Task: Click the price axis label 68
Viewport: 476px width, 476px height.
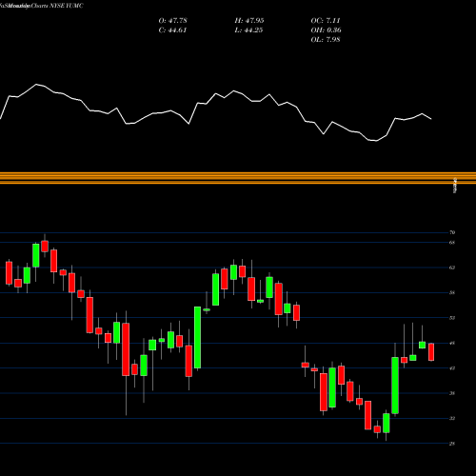Action: pyautogui.click(x=452, y=243)
